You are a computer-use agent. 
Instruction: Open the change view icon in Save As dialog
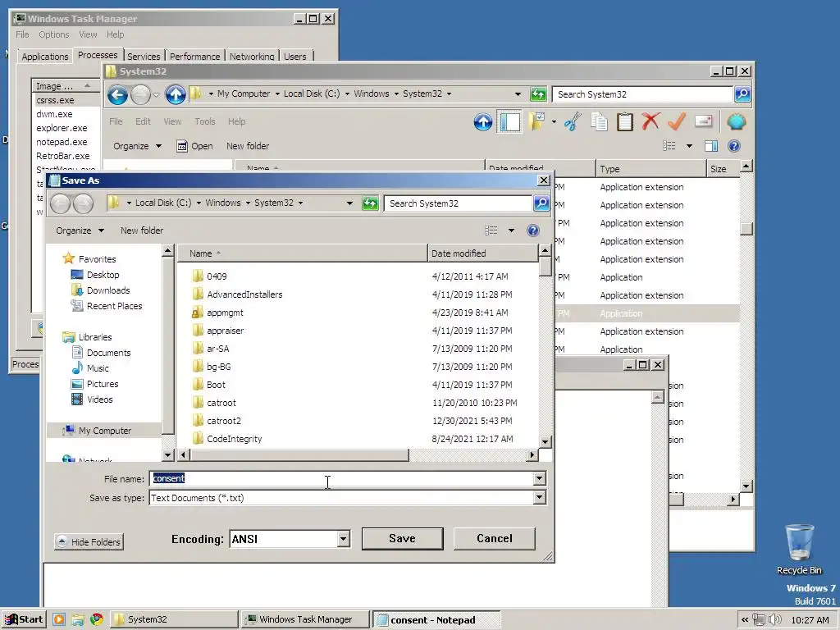pos(491,231)
